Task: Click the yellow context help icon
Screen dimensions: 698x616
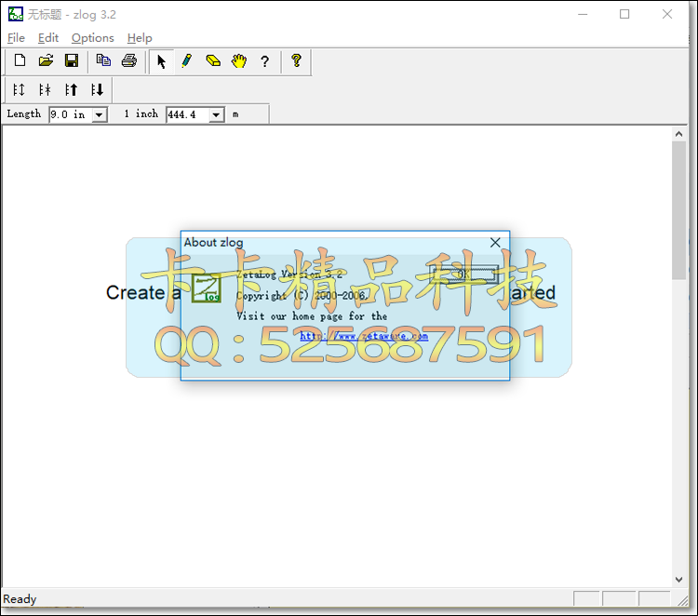Action: click(x=297, y=60)
